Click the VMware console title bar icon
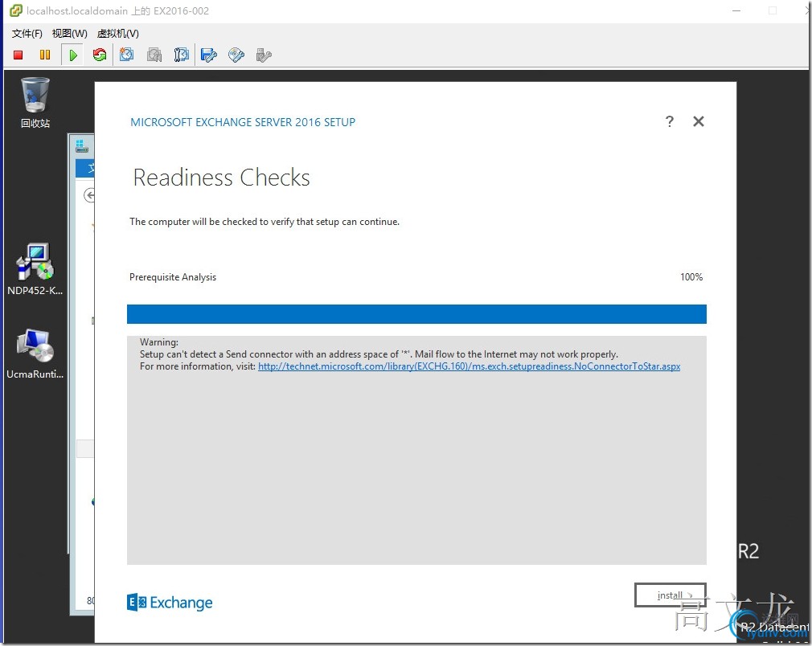The width and height of the screenshot is (812, 646). (17, 10)
